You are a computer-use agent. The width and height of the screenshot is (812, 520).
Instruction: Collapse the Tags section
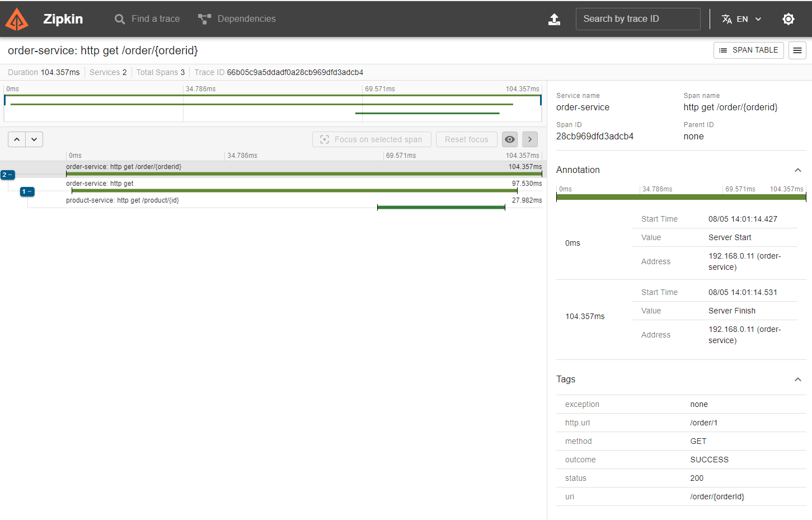tap(798, 380)
